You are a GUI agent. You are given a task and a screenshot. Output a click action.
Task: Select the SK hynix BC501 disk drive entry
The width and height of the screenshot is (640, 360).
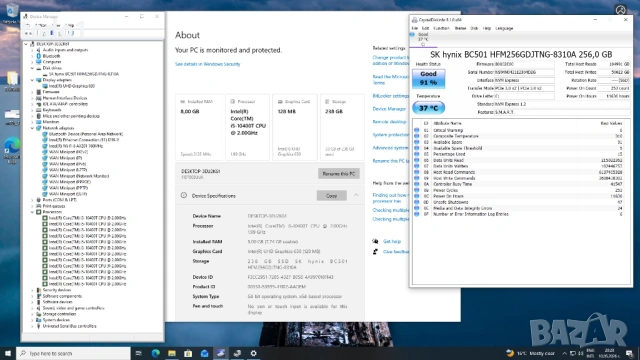pyautogui.click(x=83, y=74)
